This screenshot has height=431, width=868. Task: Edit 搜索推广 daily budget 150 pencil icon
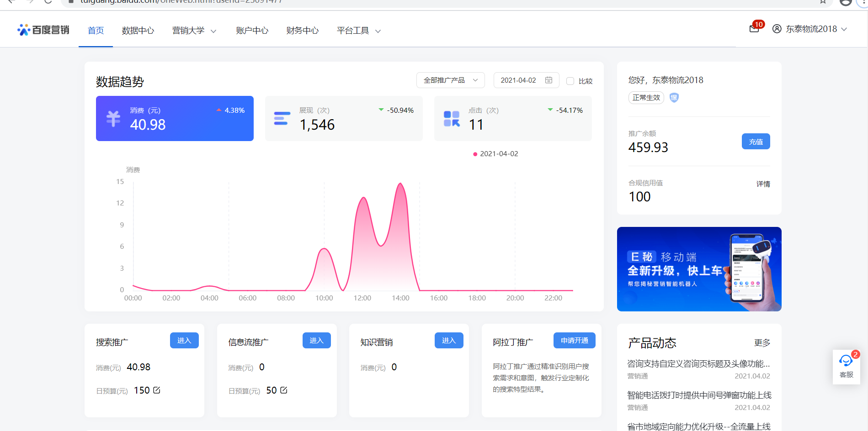[x=157, y=390]
